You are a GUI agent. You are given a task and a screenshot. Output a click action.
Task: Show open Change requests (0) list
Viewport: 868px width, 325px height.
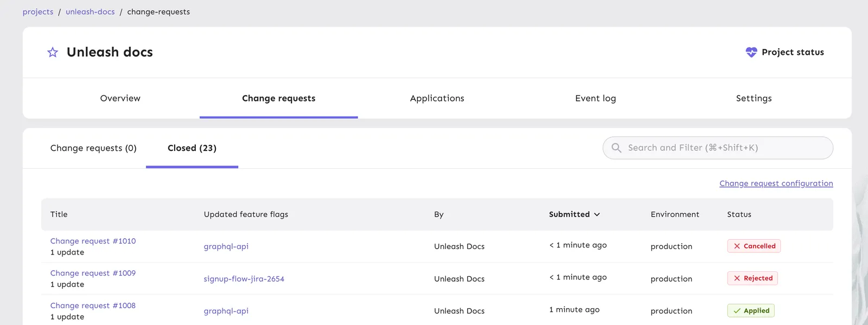[93, 148]
